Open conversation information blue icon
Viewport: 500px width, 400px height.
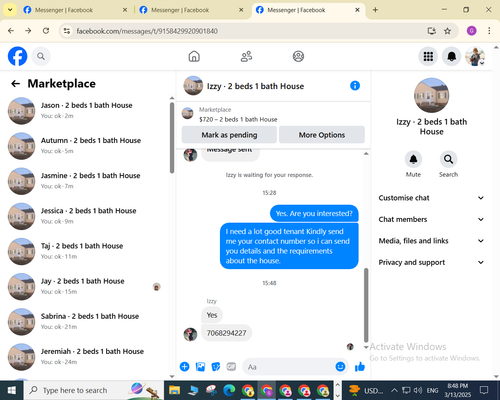pos(355,86)
